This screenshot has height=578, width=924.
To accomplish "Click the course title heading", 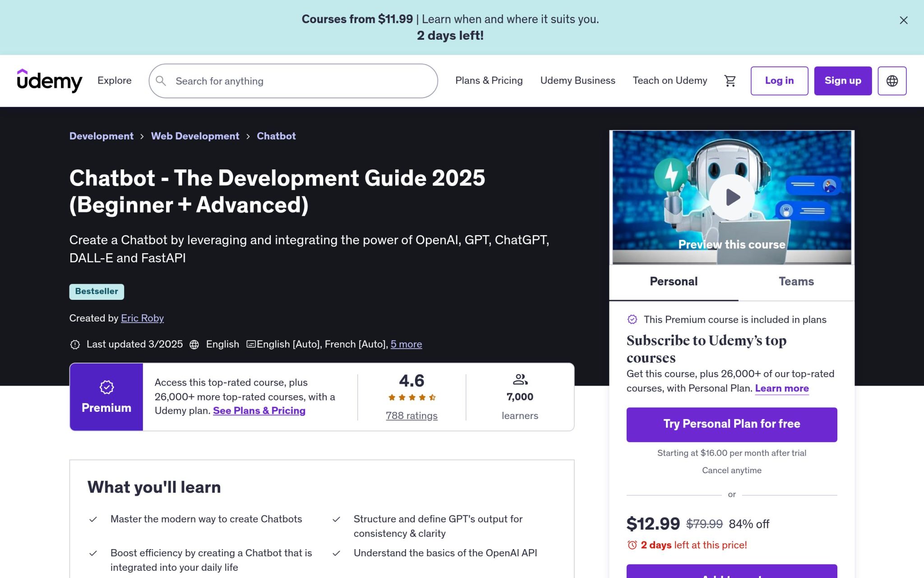I will click(277, 191).
